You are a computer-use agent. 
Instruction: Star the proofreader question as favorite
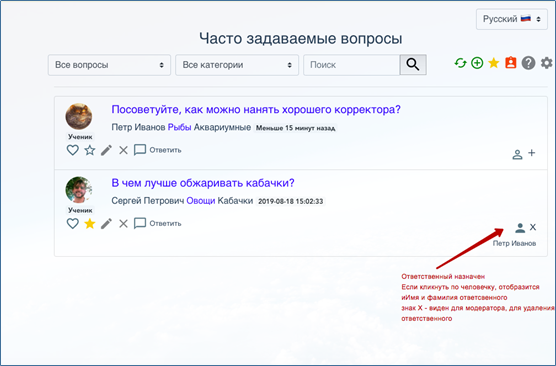point(90,150)
